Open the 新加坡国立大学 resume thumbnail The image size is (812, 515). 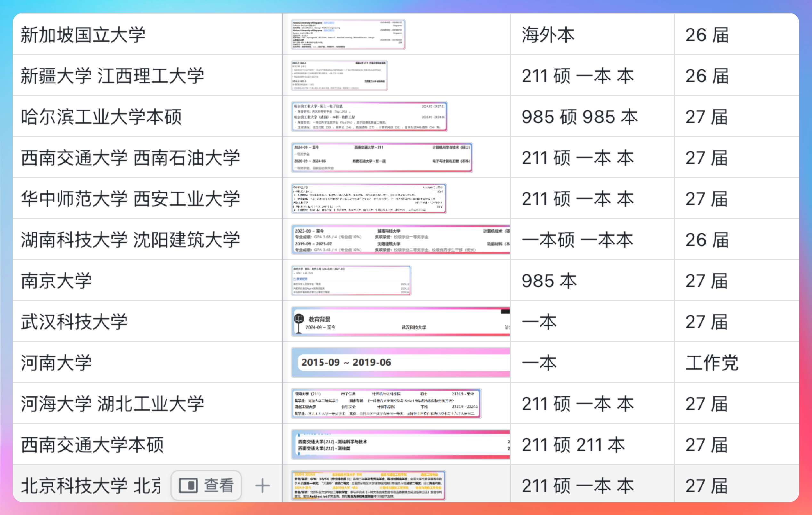click(x=348, y=34)
